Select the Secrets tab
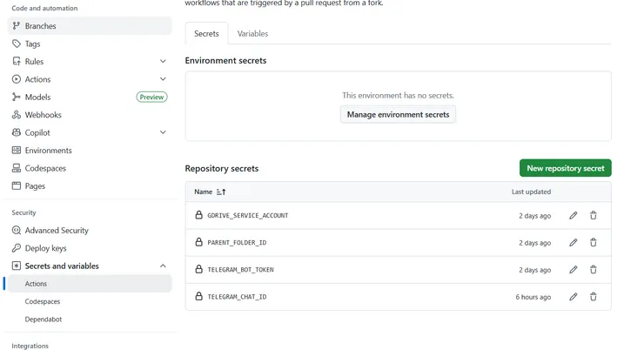Image resolution: width=644 pixels, height=350 pixels. click(x=206, y=34)
